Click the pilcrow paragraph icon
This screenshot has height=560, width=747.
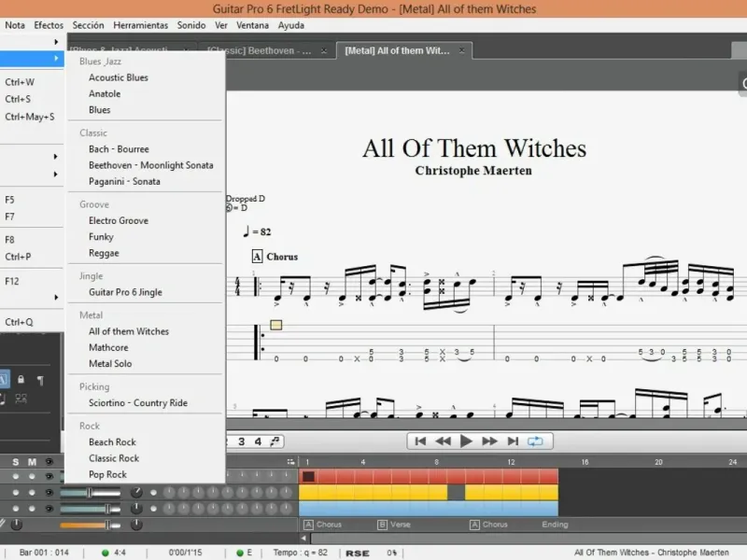point(40,380)
